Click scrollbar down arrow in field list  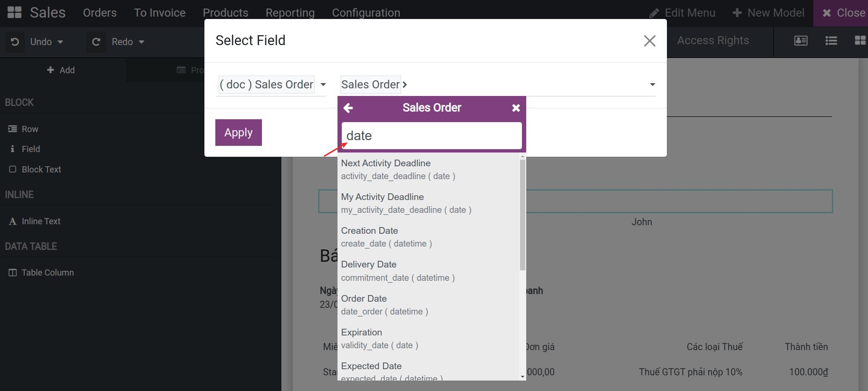point(522,377)
